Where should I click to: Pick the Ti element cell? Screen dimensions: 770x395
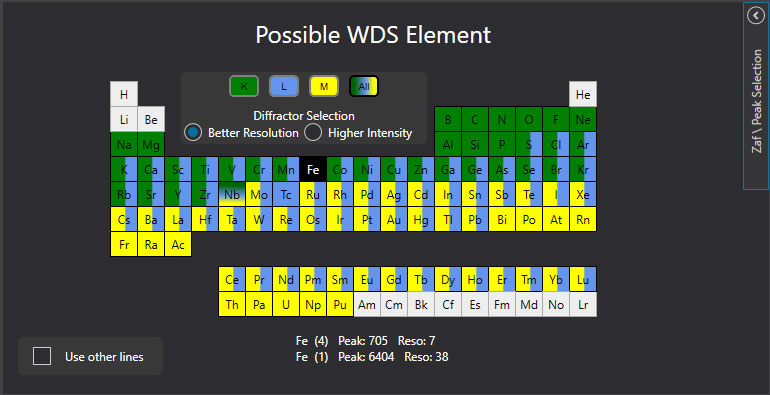(205, 169)
